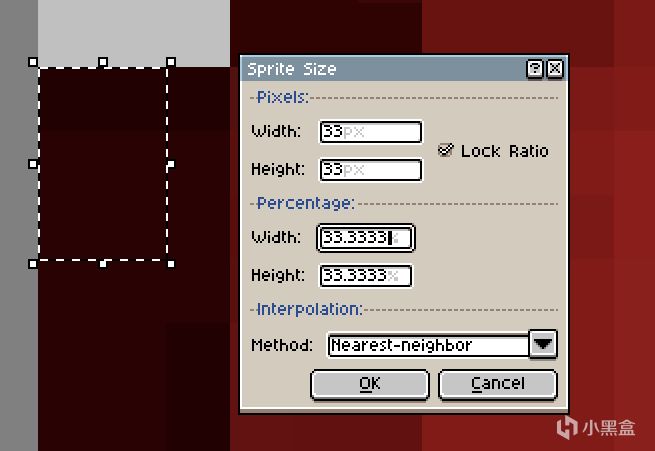Click the top-middle selection handle
This screenshot has width=655, height=451.
pyautogui.click(x=103, y=62)
